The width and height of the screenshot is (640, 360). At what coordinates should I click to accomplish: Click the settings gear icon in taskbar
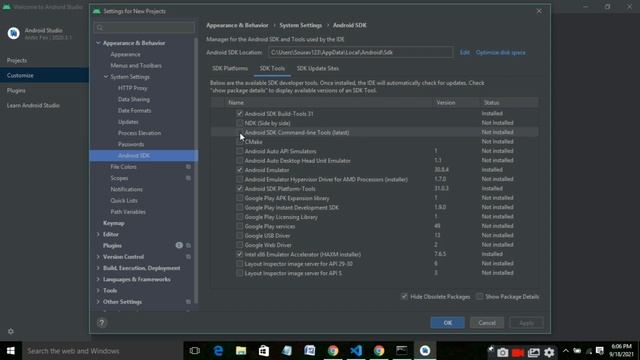click(549, 352)
